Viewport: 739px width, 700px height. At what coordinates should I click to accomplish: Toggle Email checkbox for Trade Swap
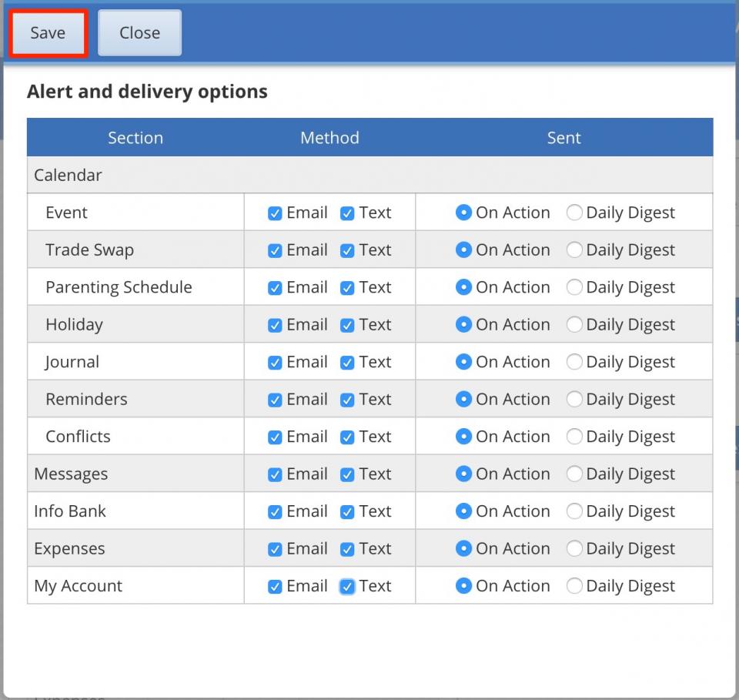(x=275, y=250)
